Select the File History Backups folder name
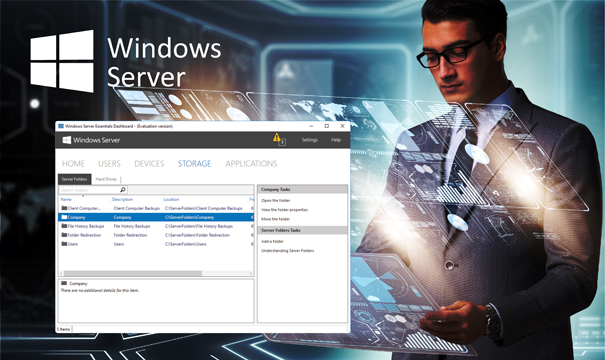The height and width of the screenshot is (360, 605). pyautogui.click(x=86, y=226)
